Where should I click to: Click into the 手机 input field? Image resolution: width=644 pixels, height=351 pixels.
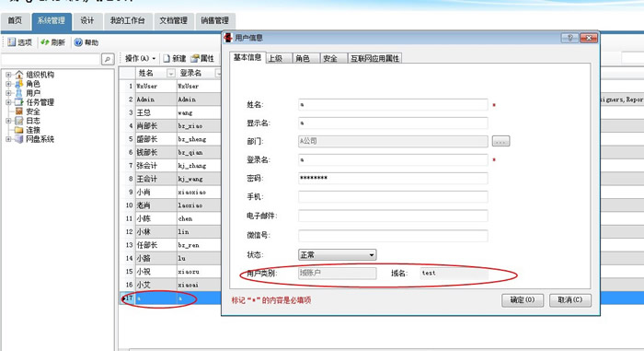tap(393, 197)
